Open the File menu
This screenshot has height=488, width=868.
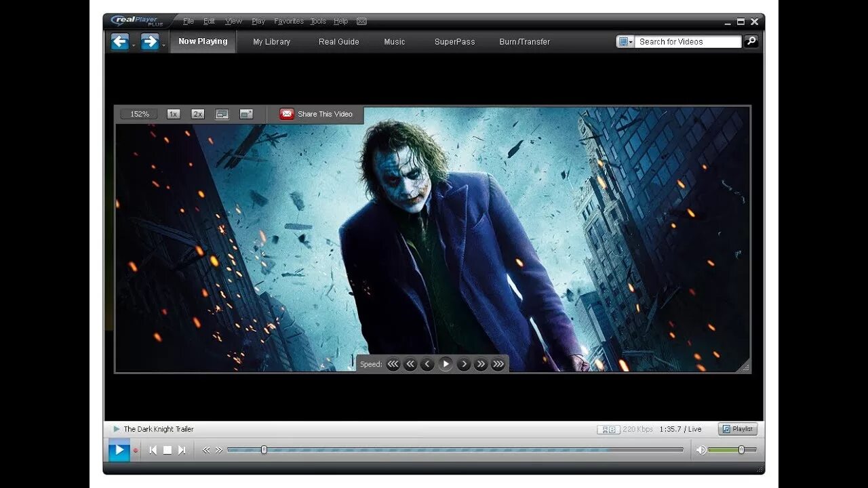(189, 22)
